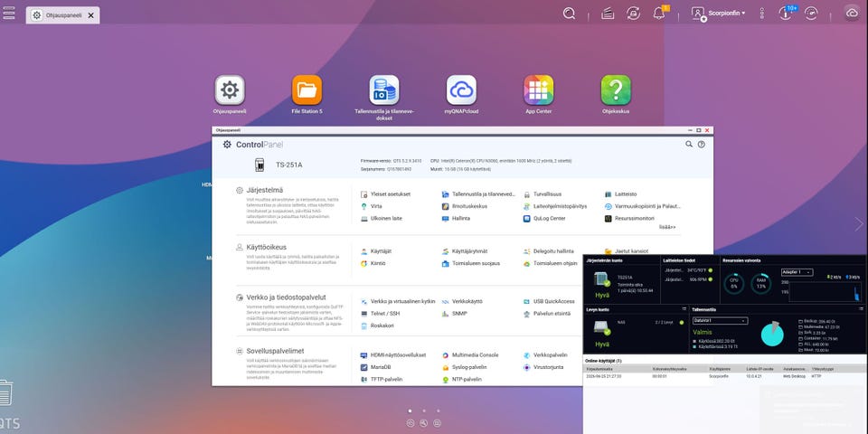Open Käyttäjäryhmät user groups

pyautogui.click(x=465, y=251)
